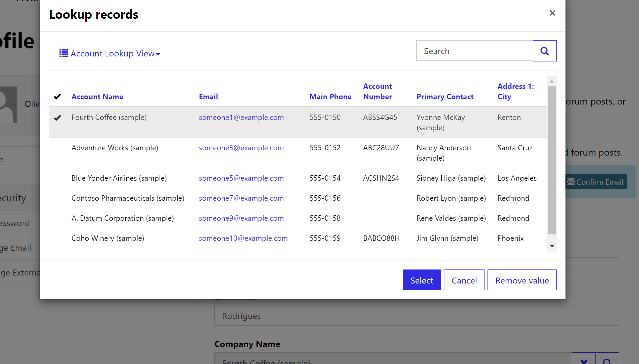Close the Lookup records dialog
The height and width of the screenshot is (364, 639).
[552, 13]
